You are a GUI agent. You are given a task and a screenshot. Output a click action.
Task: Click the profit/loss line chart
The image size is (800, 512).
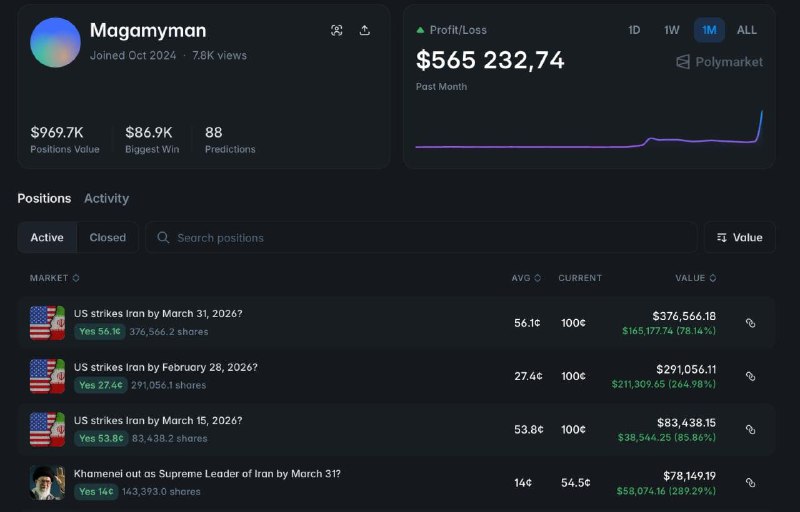(590, 140)
